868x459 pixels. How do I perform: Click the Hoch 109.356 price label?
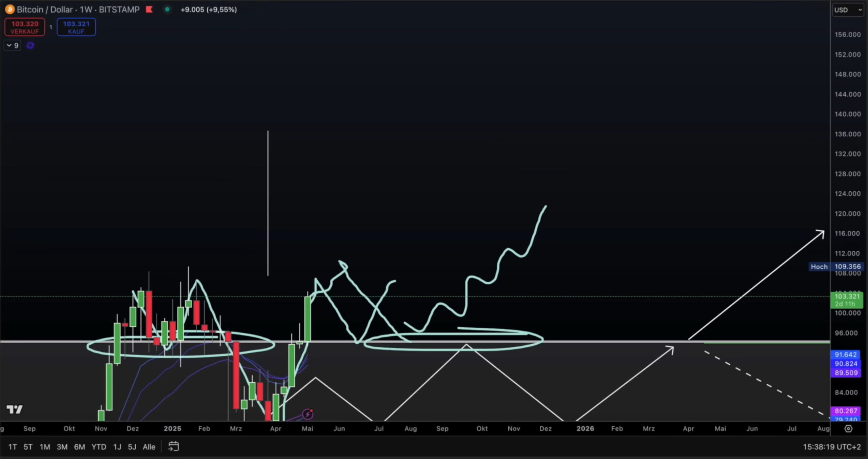point(835,267)
